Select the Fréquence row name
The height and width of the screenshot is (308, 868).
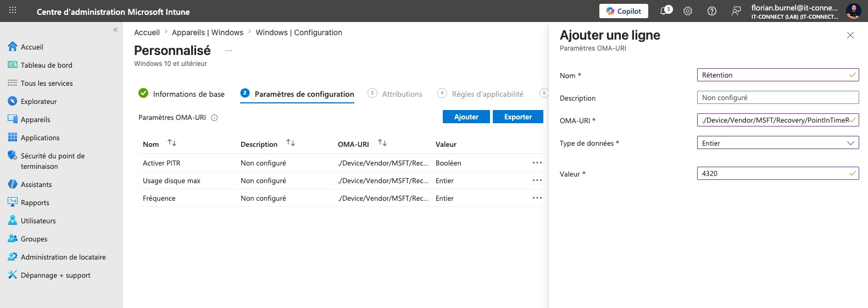(159, 198)
